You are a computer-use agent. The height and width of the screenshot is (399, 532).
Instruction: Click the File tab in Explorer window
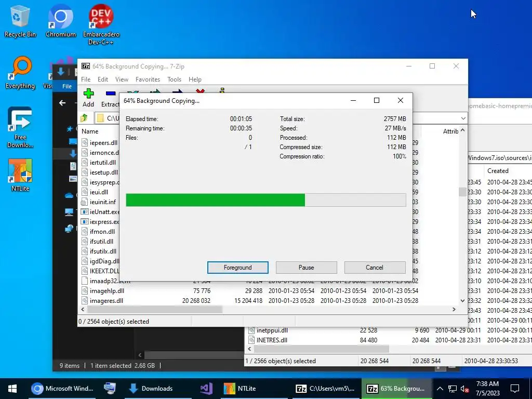pyautogui.click(x=67, y=86)
